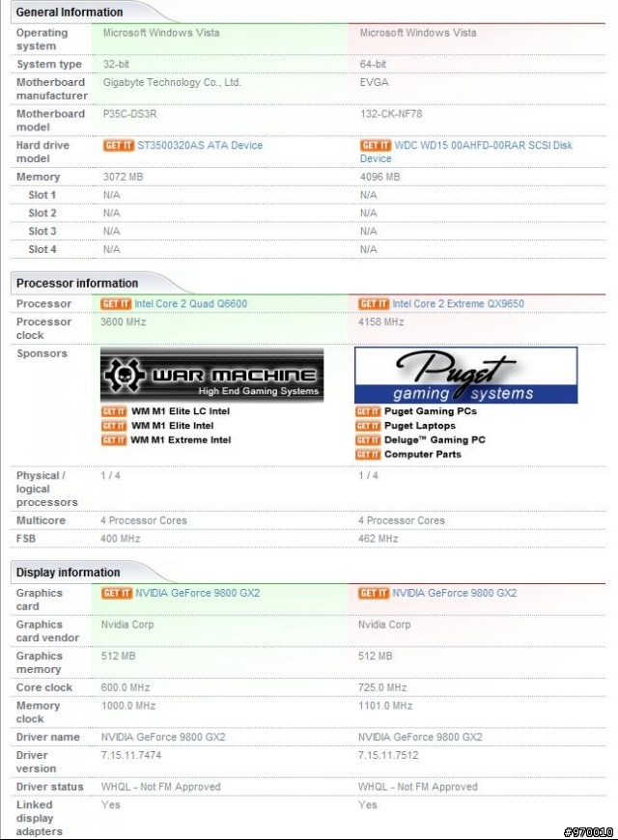The width and height of the screenshot is (618, 840).
Task: Click the War Machine sponsor banner
Action: 212,375
